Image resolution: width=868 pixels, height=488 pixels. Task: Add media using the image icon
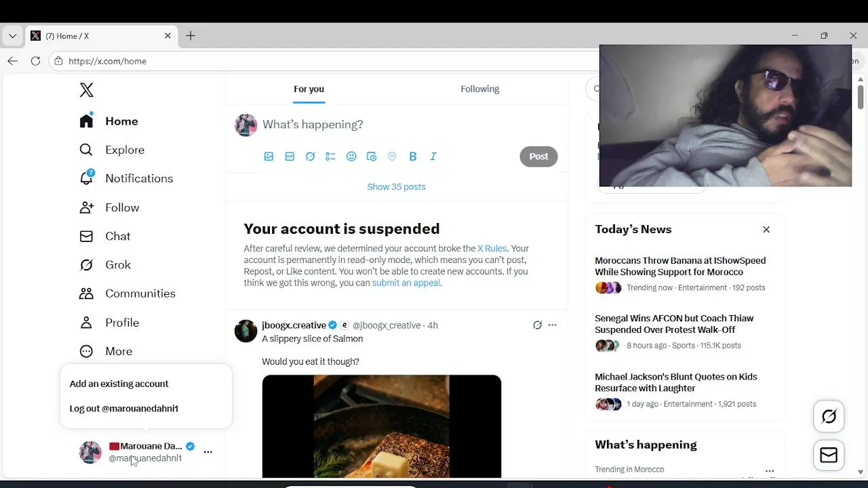269,157
